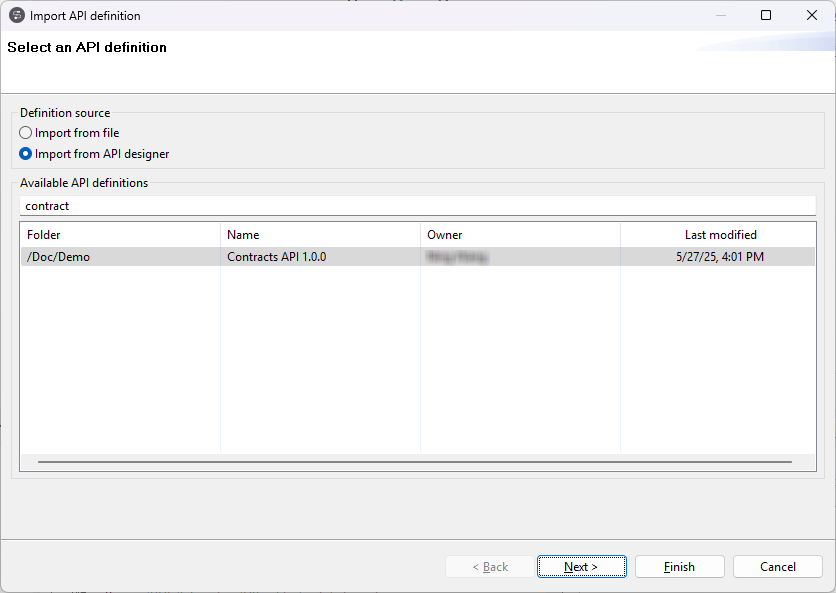Click the Finish button

(x=679, y=566)
